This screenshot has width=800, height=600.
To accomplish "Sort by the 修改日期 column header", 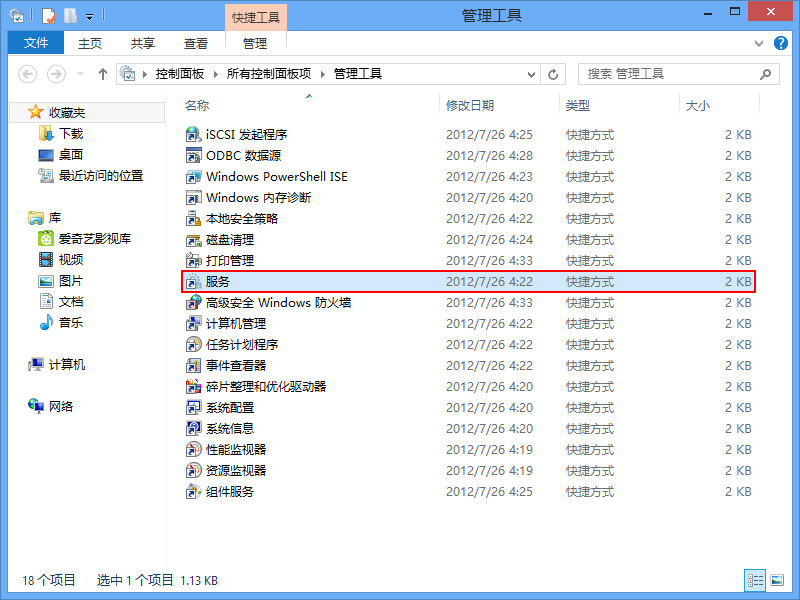I will coord(470,106).
